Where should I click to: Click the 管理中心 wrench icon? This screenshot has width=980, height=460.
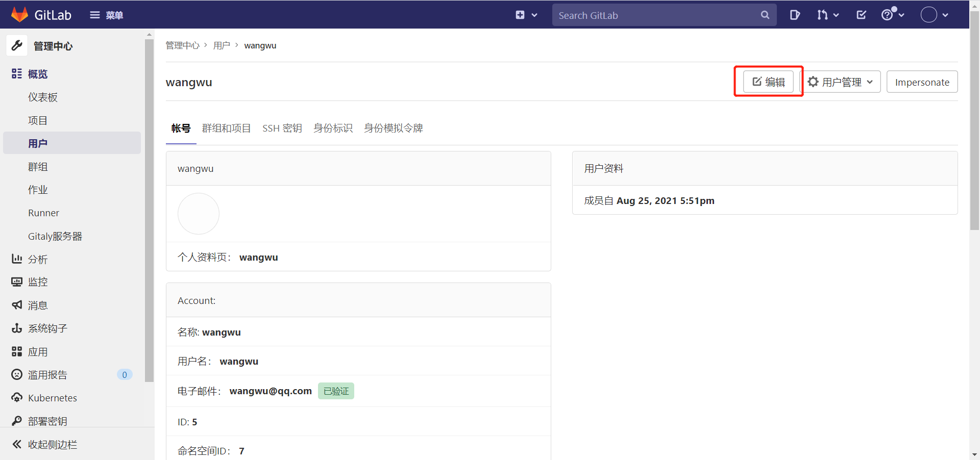(x=17, y=45)
